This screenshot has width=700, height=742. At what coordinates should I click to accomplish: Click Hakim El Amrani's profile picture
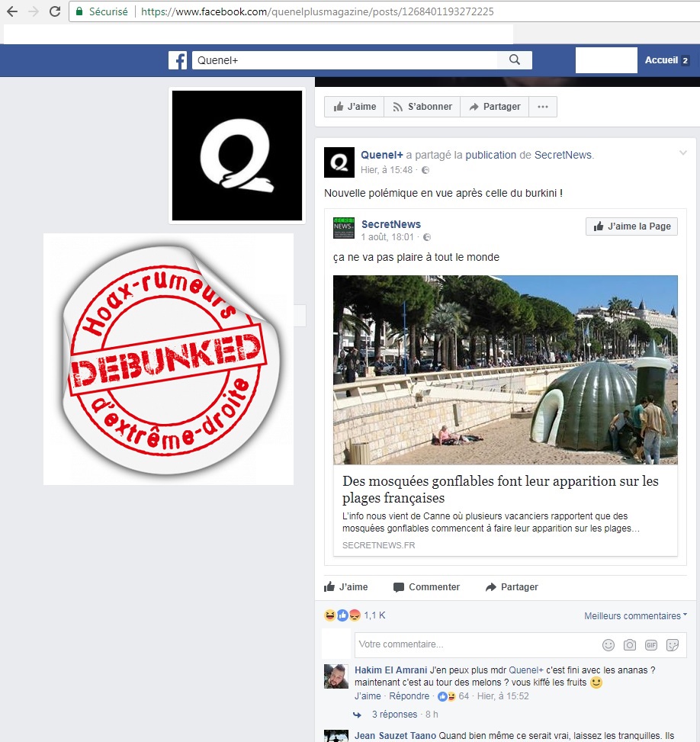click(336, 676)
